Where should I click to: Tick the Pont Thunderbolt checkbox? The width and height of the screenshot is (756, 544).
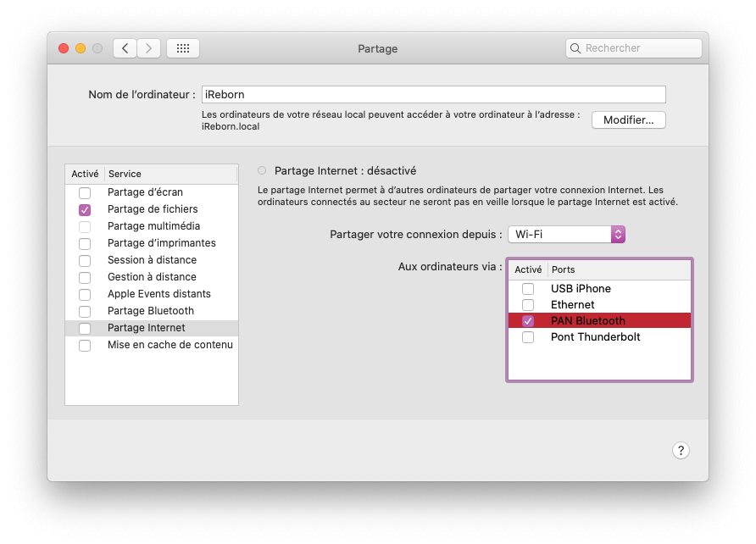point(528,337)
